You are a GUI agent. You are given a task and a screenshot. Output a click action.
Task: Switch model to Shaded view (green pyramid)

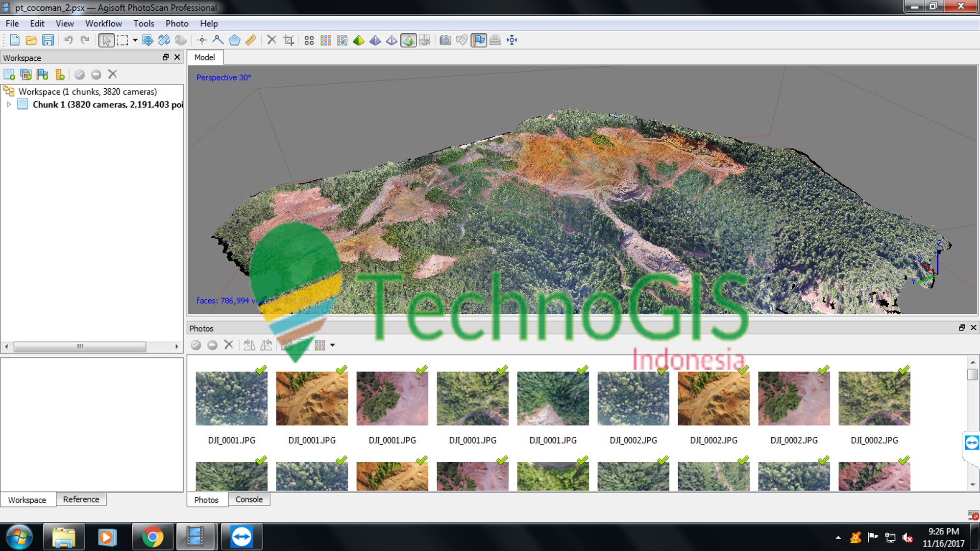tap(359, 40)
